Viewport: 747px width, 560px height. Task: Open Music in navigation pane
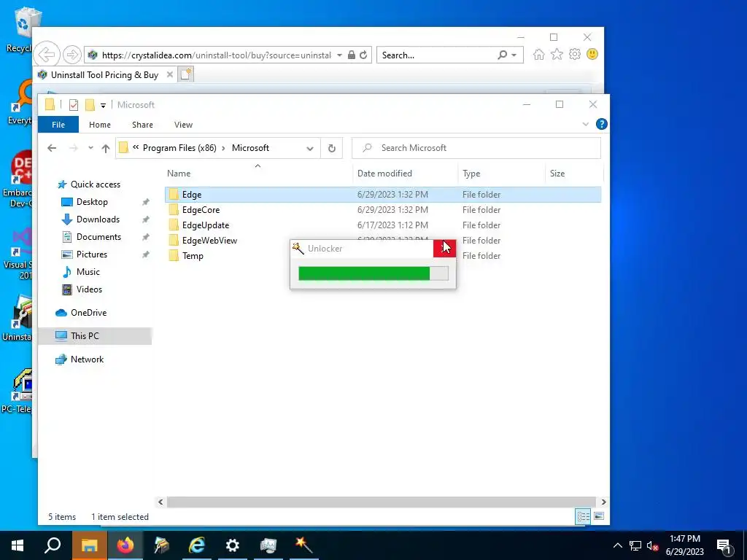click(88, 272)
